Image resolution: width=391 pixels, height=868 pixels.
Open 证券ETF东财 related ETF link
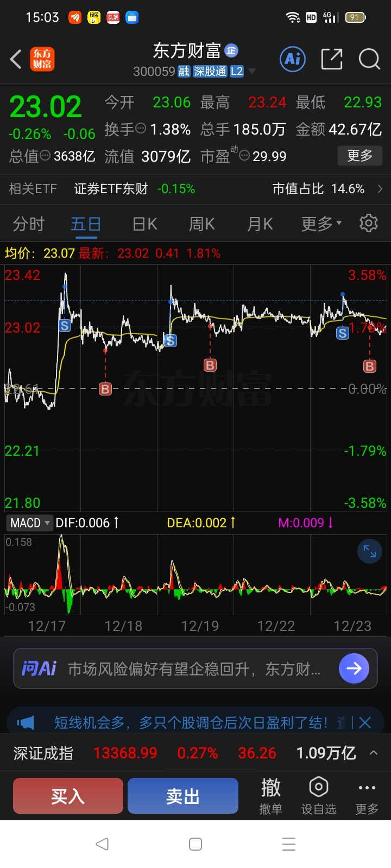click(111, 189)
